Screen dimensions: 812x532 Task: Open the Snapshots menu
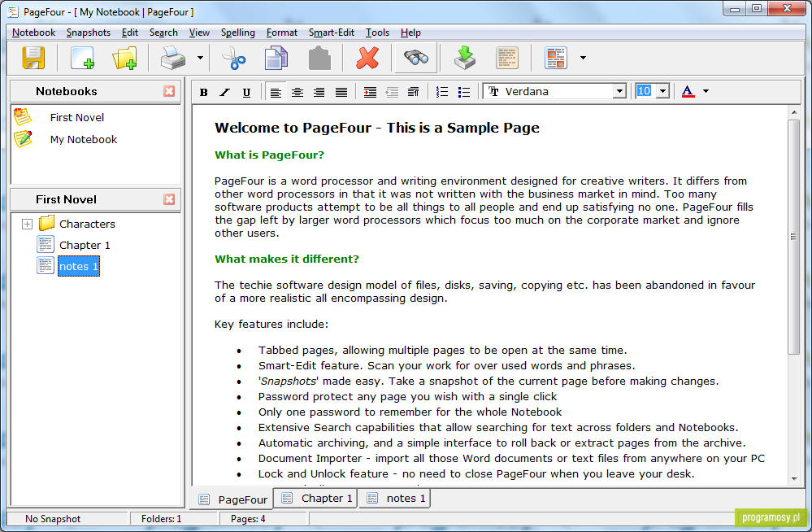(x=89, y=33)
